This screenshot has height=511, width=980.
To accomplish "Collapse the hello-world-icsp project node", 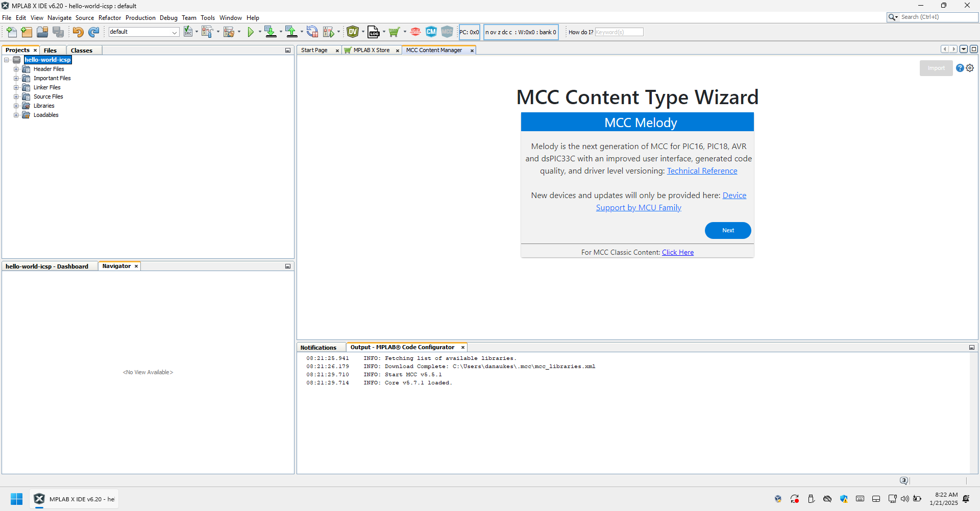I will (x=7, y=60).
